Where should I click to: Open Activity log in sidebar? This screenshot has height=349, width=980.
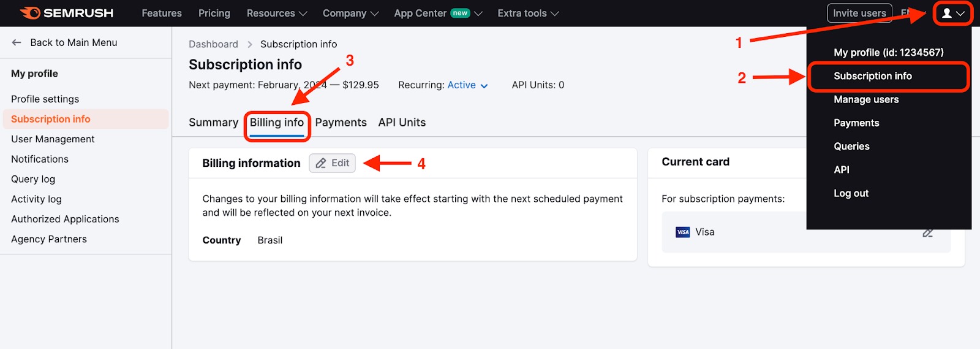click(36, 199)
